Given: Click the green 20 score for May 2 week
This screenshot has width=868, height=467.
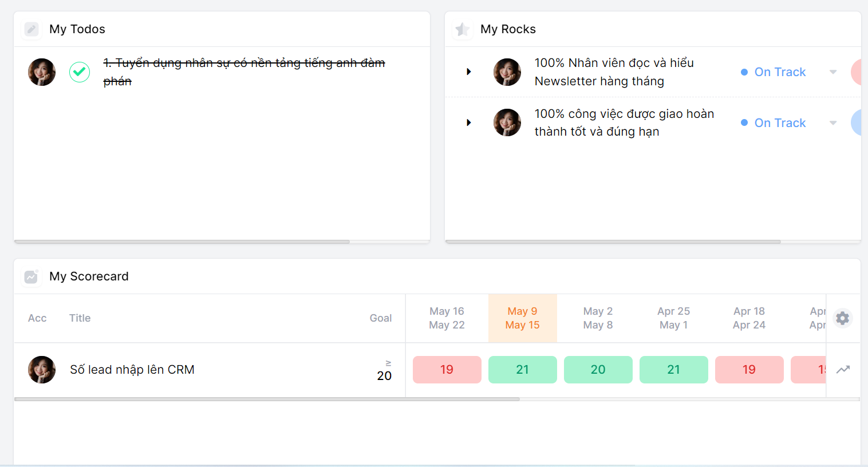Looking at the screenshot, I should pos(598,370).
